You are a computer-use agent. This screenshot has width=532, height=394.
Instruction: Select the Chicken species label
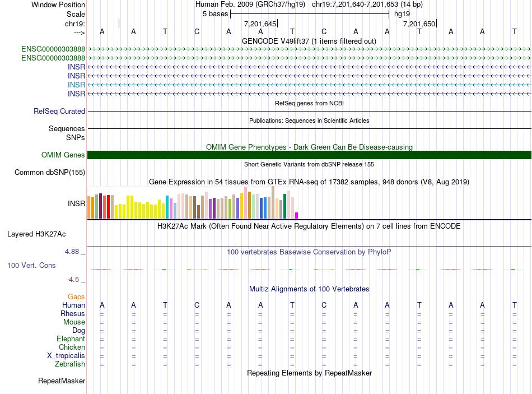click(72, 347)
